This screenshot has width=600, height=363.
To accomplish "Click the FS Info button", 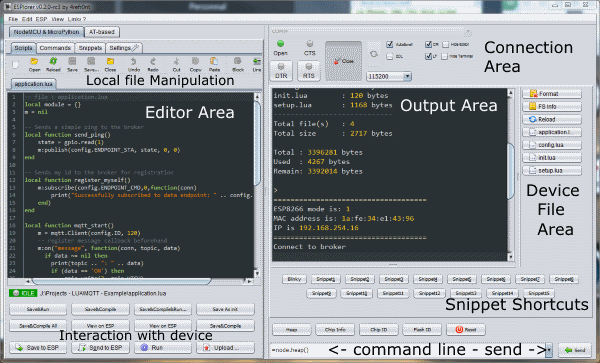I will point(552,106).
